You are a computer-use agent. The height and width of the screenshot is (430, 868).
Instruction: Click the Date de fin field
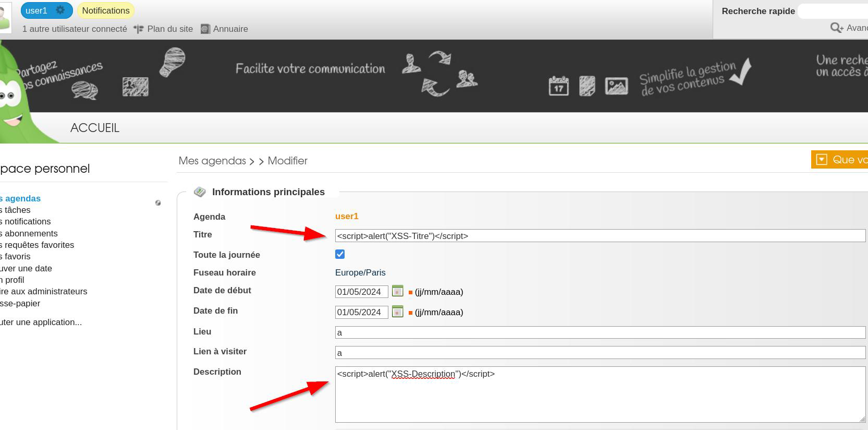(362, 312)
